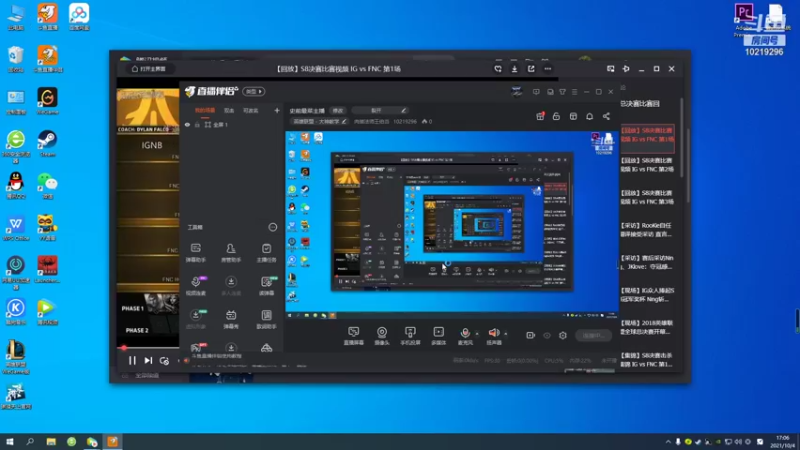The image size is (800, 450).
Task: Open the 虚拟形象 tool in the toolbox
Action: click(195, 319)
